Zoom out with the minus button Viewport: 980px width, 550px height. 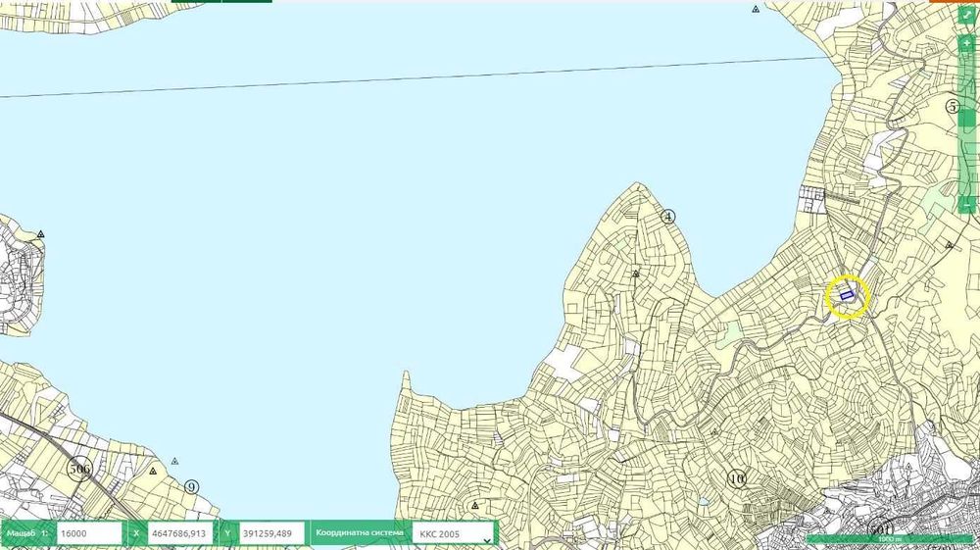pyautogui.click(x=967, y=204)
